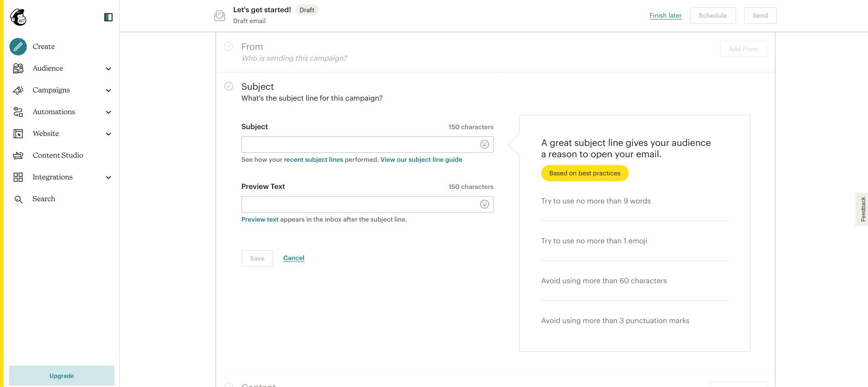Click the Search magnifier icon
Screen dimensions: 868x387
click(18, 199)
